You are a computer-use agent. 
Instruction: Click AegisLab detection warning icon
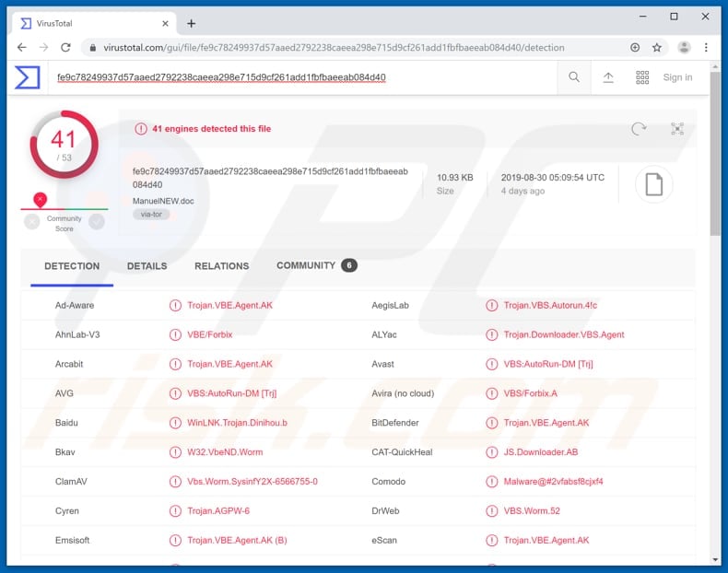(492, 305)
